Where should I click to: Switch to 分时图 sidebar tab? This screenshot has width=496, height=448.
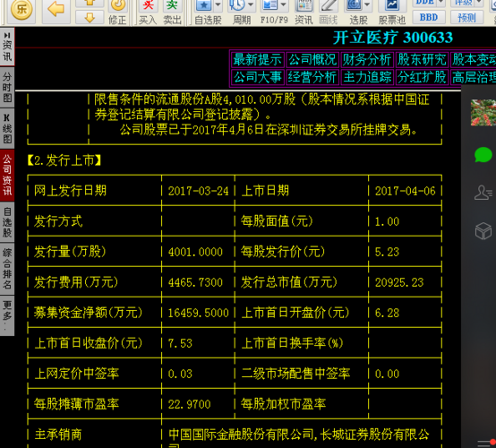coord(7,87)
